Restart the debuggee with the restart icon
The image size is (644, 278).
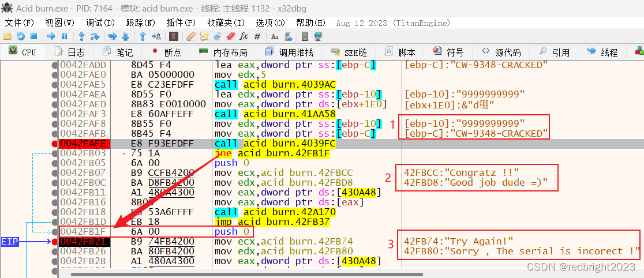click(x=21, y=36)
